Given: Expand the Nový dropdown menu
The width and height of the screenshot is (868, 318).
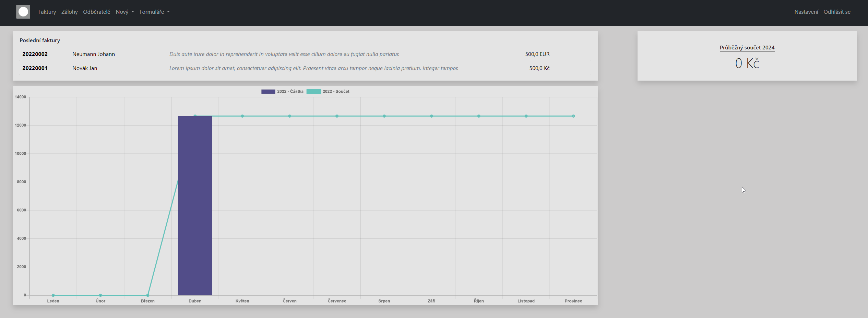Looking at the screenshot, I should [x=125, y=12].
